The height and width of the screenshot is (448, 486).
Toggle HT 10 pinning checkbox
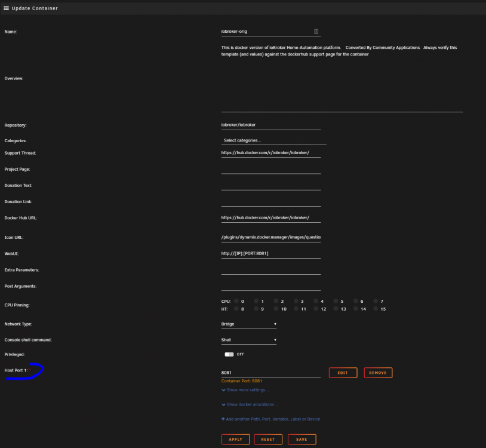[x=276, y=309]
